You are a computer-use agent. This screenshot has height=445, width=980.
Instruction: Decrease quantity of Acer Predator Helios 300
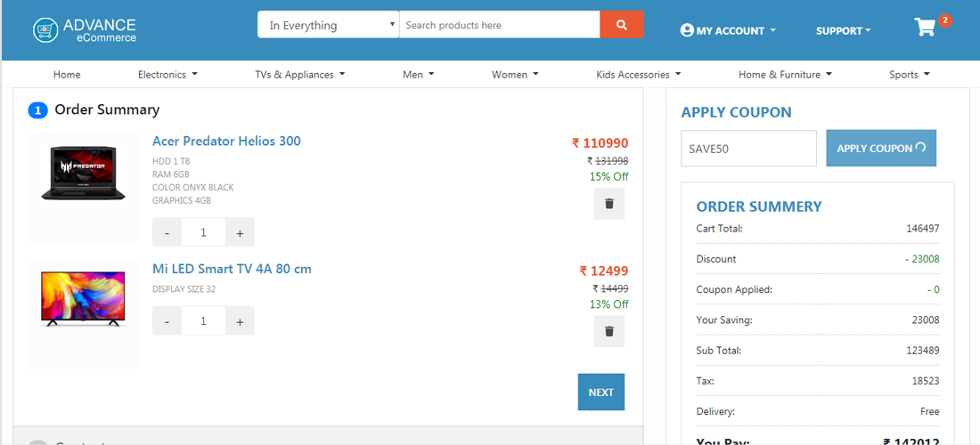(x=167, y=232)
